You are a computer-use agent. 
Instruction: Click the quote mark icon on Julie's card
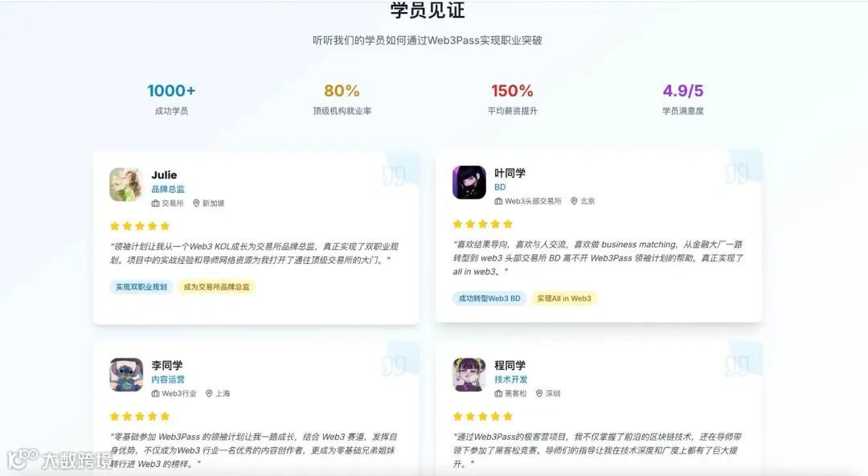pyautogui.click(x=394, y=175)
